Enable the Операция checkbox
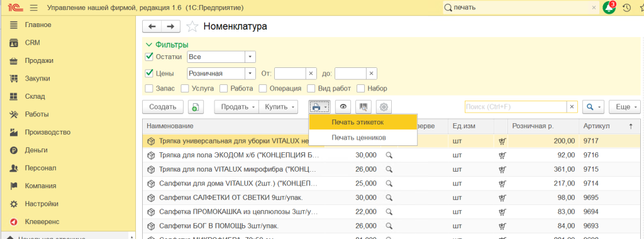The height and width of the screenshot is (239, 644). 263,88
